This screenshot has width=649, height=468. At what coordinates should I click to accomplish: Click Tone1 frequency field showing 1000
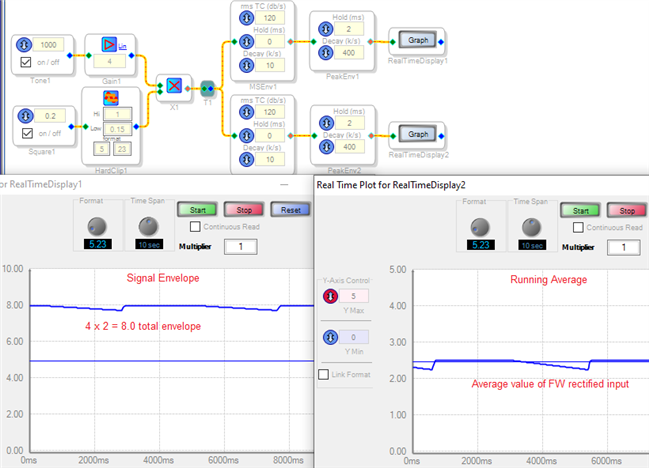(x=48, y=45)
